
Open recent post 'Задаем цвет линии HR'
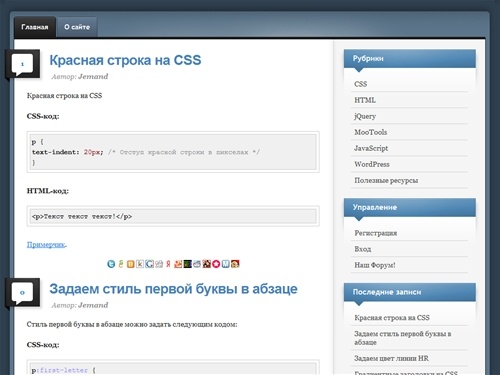click(x=391, y=358)
